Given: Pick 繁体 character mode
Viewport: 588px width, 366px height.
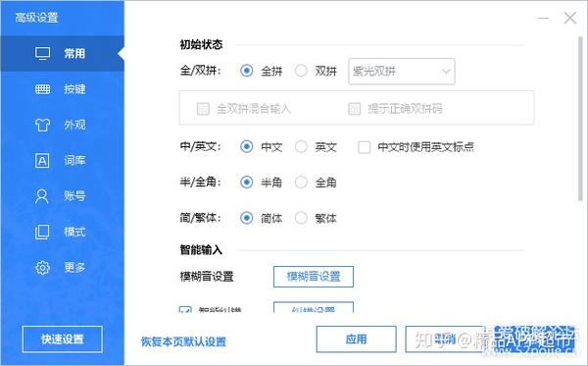Looking at the screenshot, I should [301, 218].
